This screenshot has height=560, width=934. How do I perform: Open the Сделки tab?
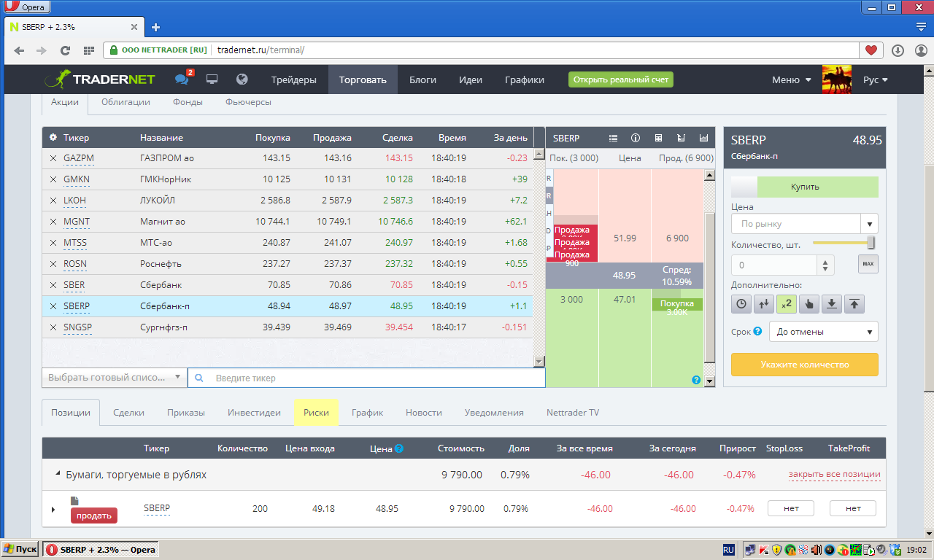pyautogui.click(x=128, y=412)
